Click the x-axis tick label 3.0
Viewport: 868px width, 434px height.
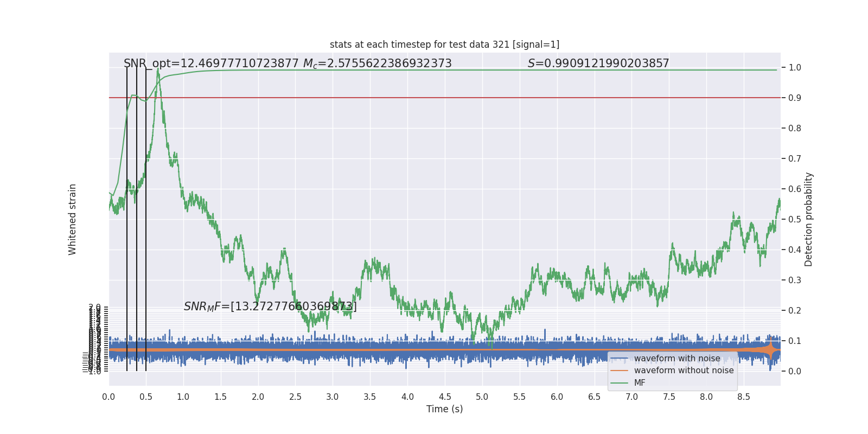click(x=333, y=397)
